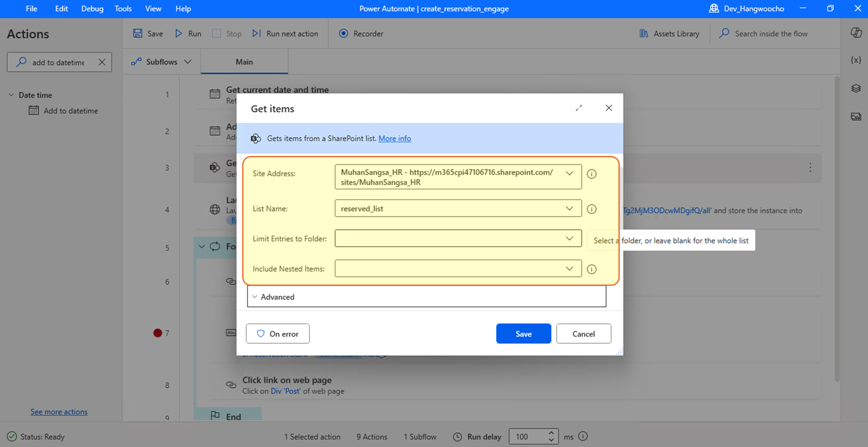
Task: Open the Images pane icon
Action: pyautogui.click(x=856, y=117)
